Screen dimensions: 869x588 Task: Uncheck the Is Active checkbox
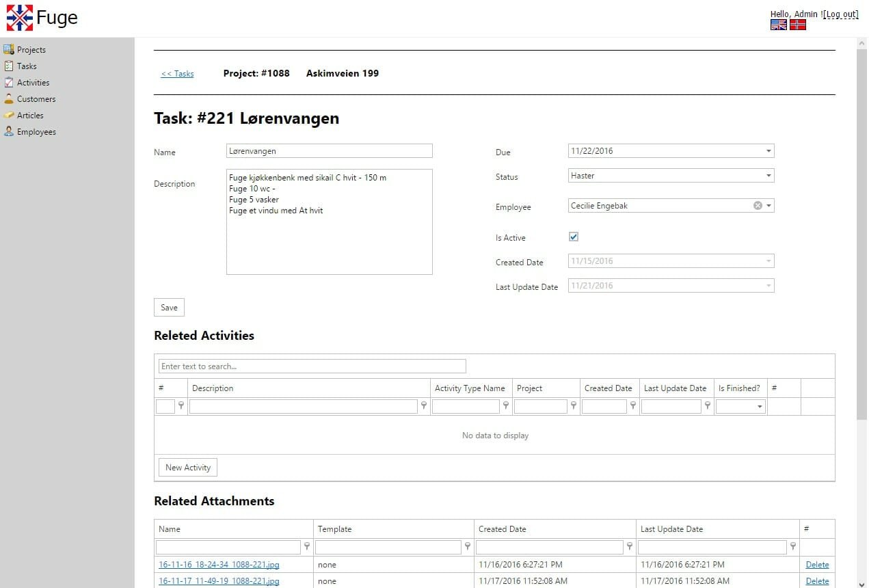574,237
